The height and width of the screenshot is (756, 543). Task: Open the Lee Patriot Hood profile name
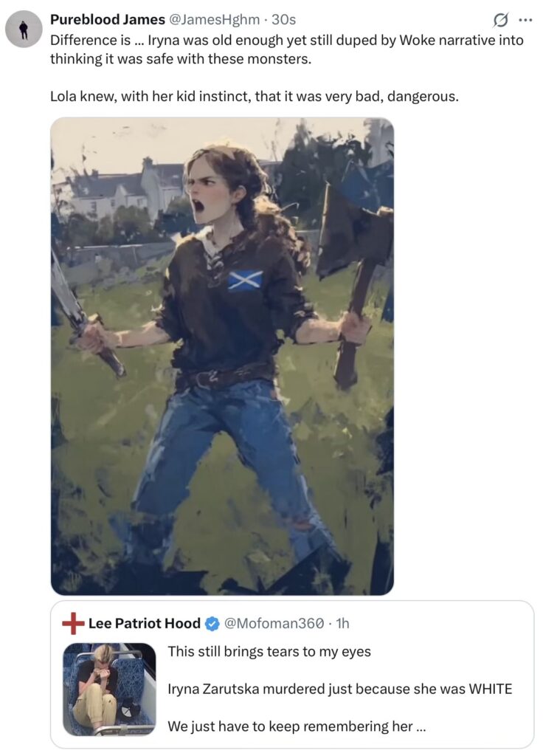pos(144,624)
